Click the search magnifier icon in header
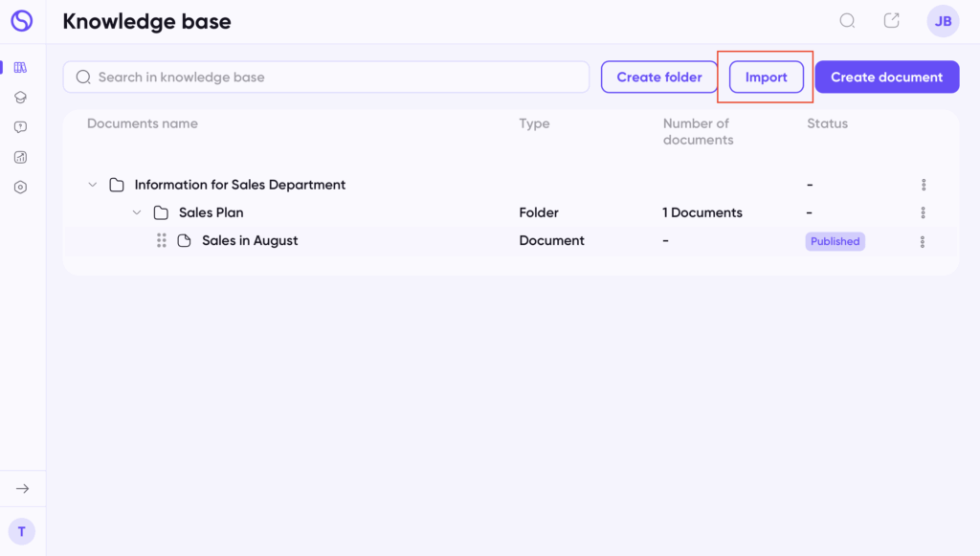Screen dimensions: 980x556 (x=847, y=21)
